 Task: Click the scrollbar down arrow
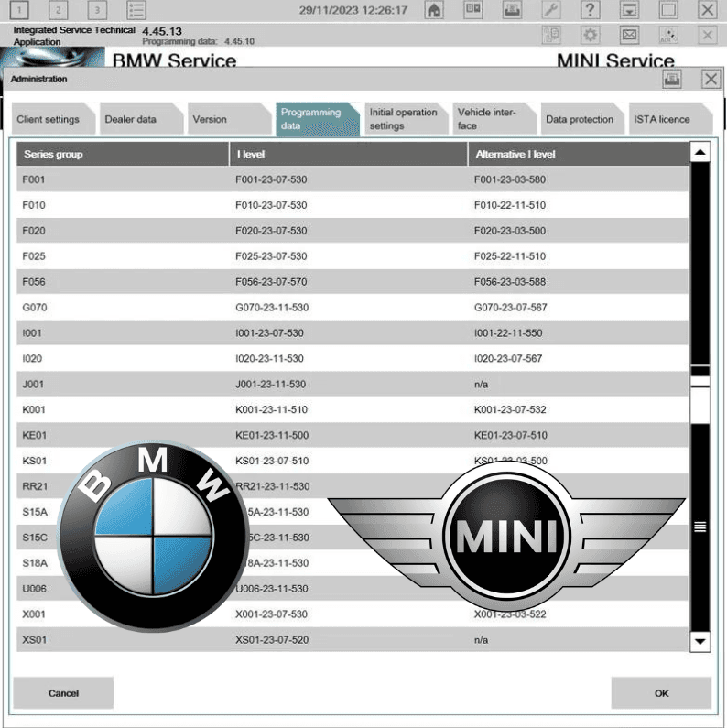pos(700,642)
